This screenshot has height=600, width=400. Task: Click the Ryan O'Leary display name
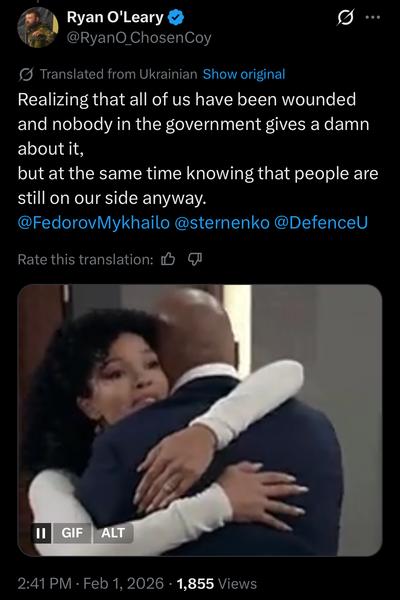115,18
